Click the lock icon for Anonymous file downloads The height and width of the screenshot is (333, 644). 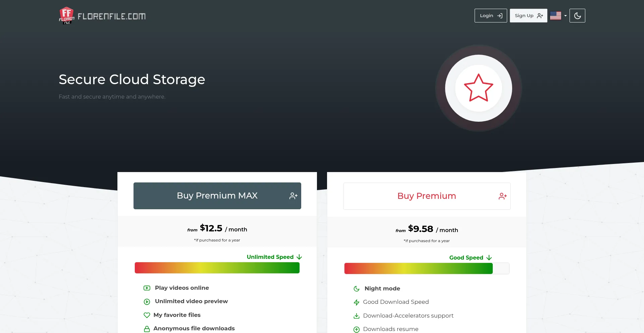(147, 329)
